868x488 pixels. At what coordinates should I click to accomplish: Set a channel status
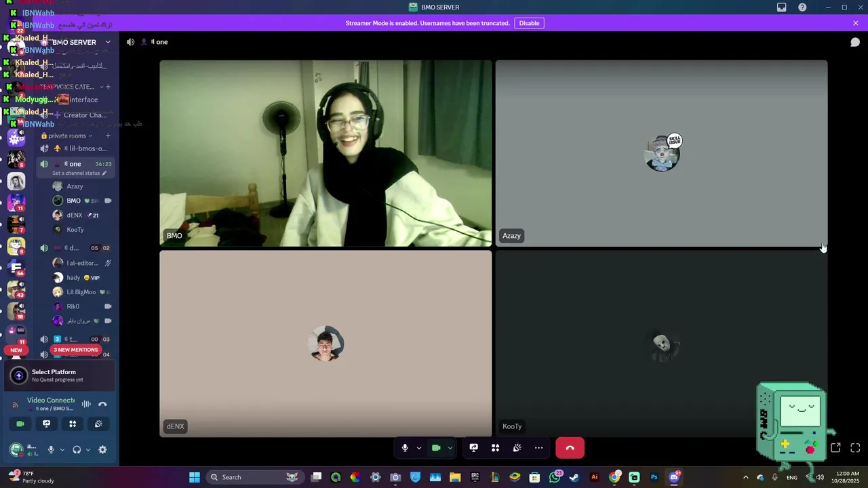click(79, 173)
